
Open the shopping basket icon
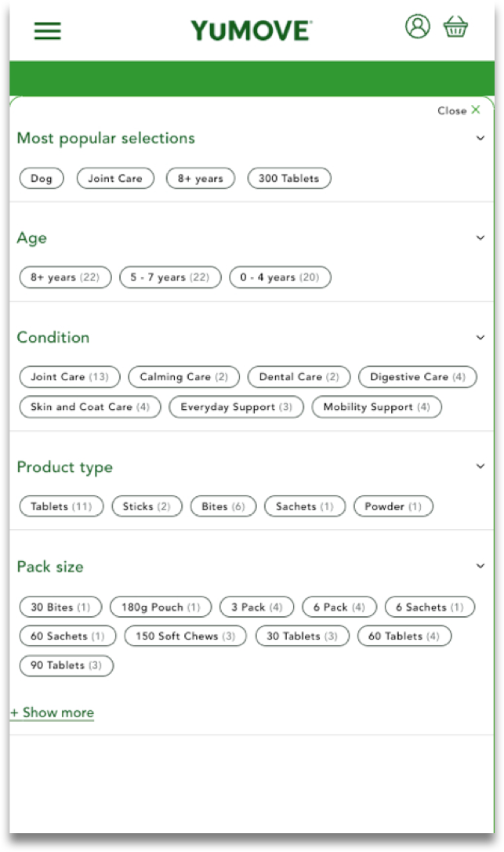tap(455, 26)
